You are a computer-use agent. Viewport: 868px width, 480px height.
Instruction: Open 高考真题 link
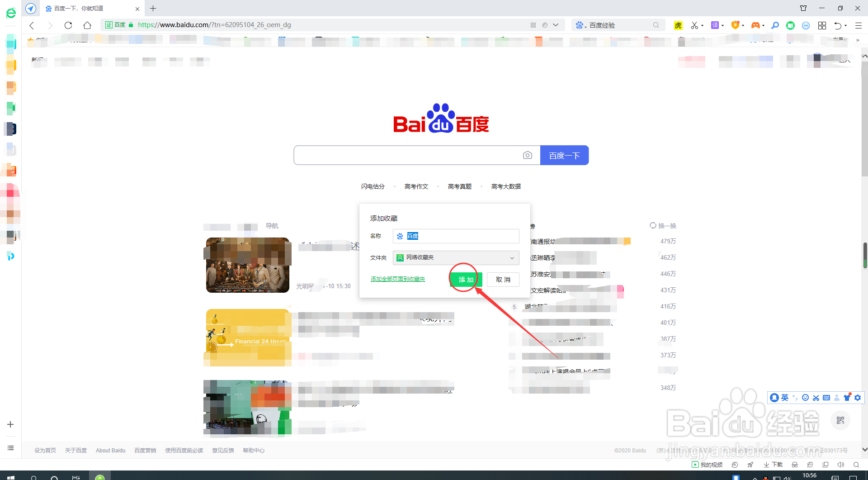[x=460, y=186]
